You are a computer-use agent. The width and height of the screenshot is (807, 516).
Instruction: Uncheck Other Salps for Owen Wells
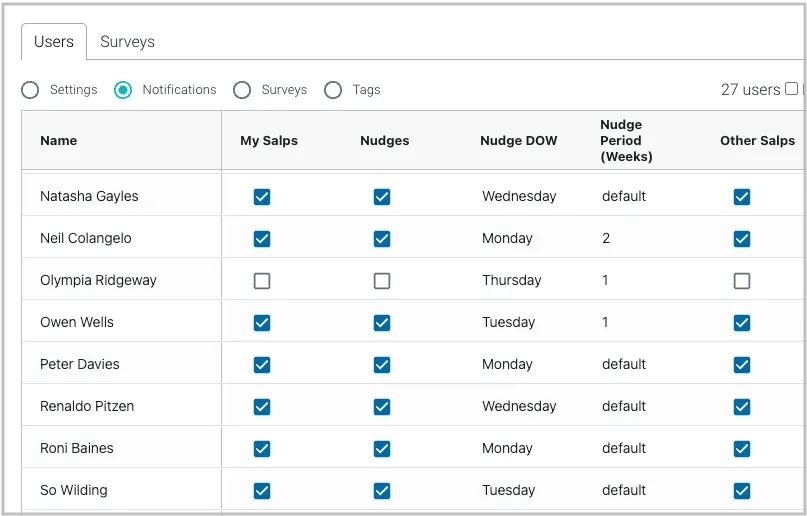pyautogui.click(x=742, y=323)
